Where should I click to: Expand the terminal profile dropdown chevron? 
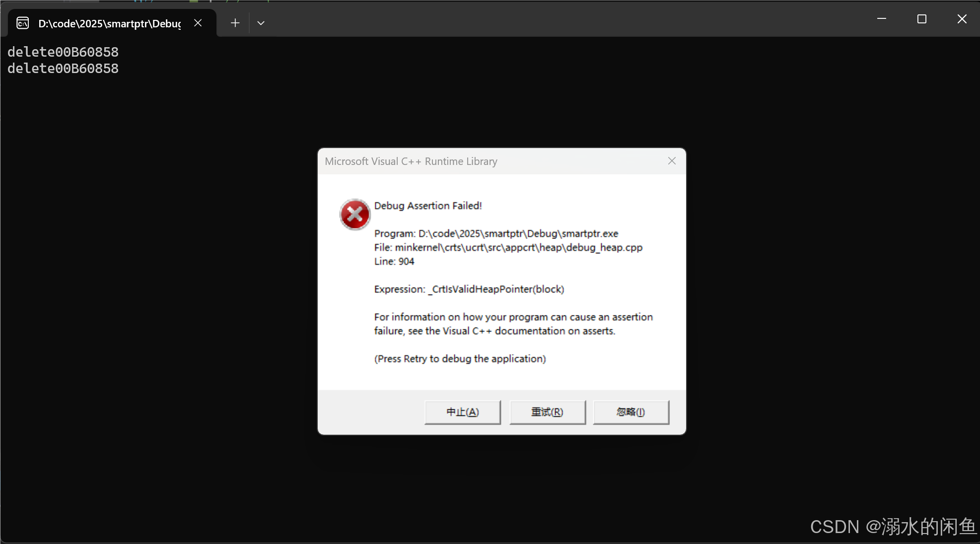tap(261, 23)
